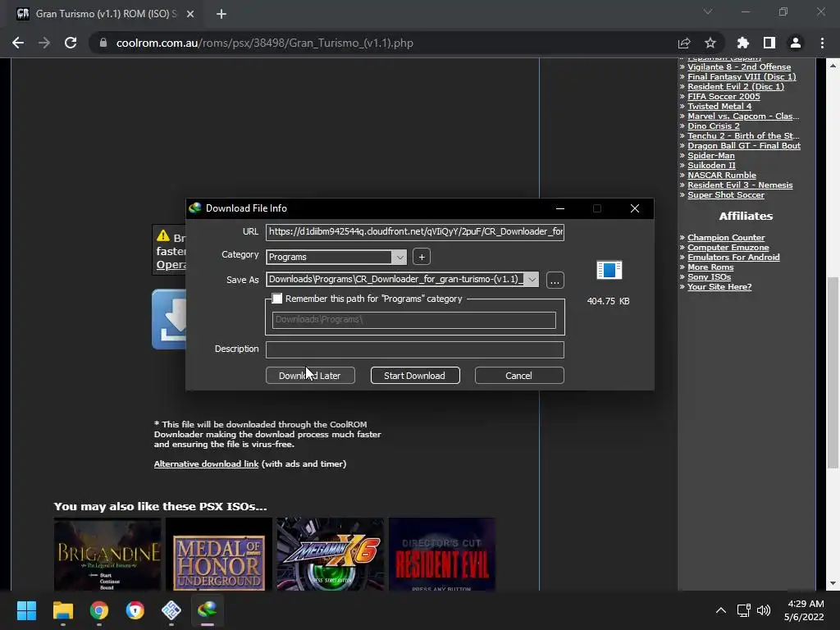Image resolution: width=840 pixels, height=630 pixels.
Task: Open Dragon Ball GT - Final Bout link
Action: (743, 146)
